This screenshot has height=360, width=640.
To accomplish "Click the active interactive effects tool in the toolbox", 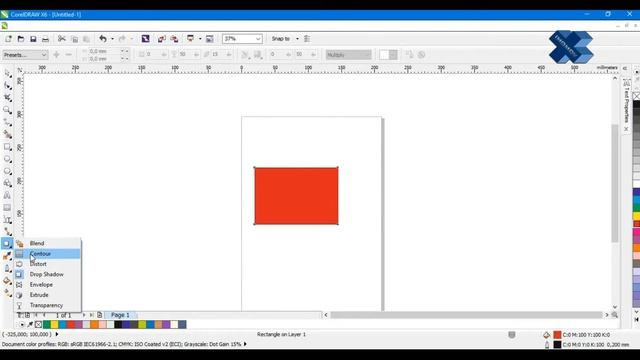I will point(7,243).
